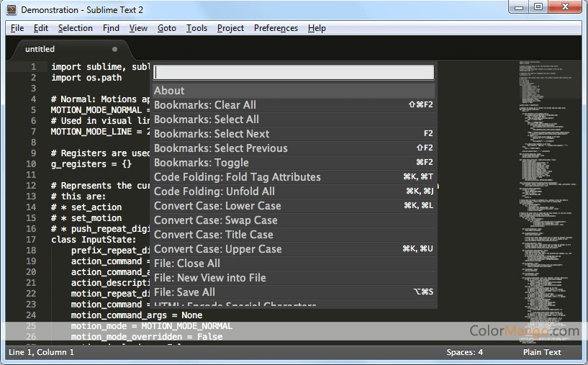The width and height of the screenshot is (588, 365).
Task: Open the File menu
Action: (x=17, y=28)
